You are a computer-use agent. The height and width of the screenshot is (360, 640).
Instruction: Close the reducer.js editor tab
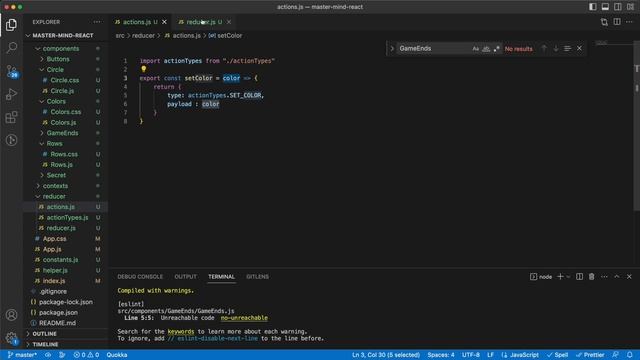tap(229, 22)
